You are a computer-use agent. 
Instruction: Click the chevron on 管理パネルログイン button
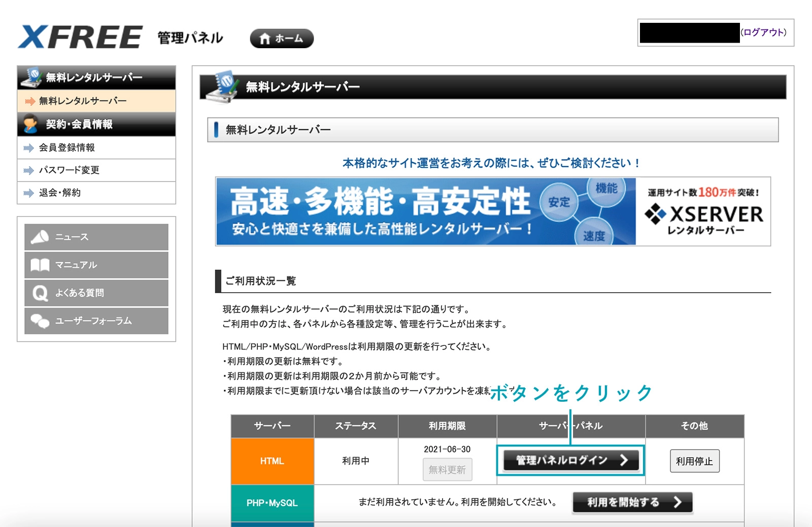tap(624, 460)
